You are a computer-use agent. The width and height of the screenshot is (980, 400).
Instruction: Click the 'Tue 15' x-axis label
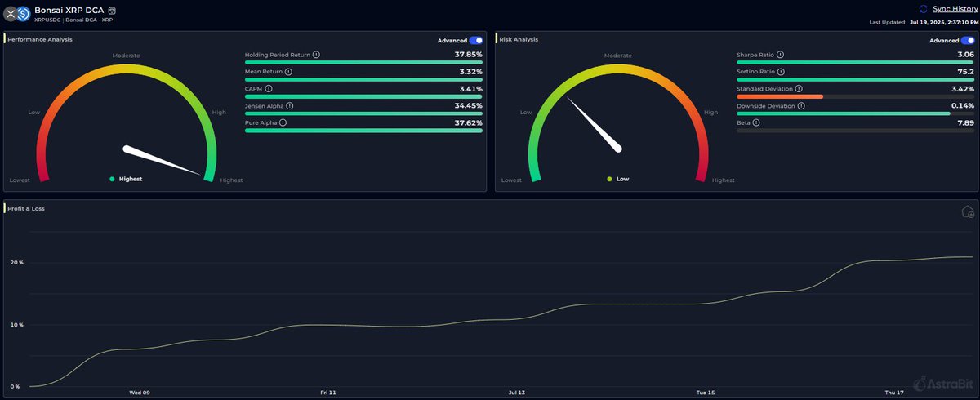coord(706,393)
